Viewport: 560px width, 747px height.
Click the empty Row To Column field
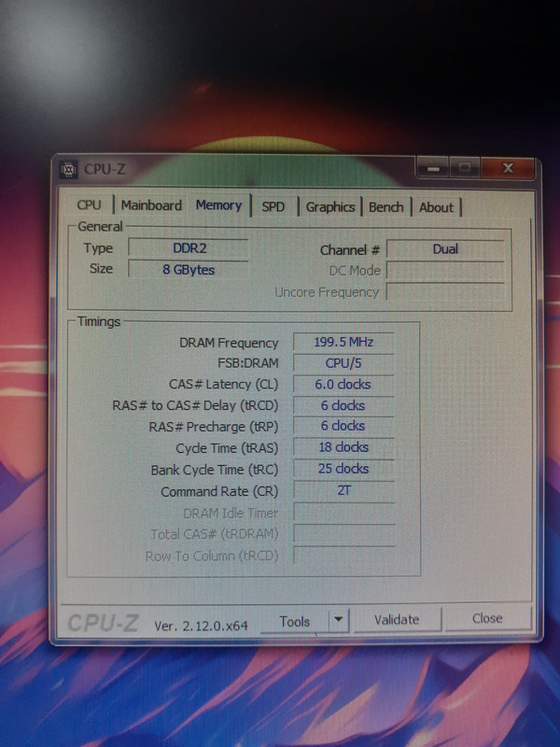pos(343,555)
